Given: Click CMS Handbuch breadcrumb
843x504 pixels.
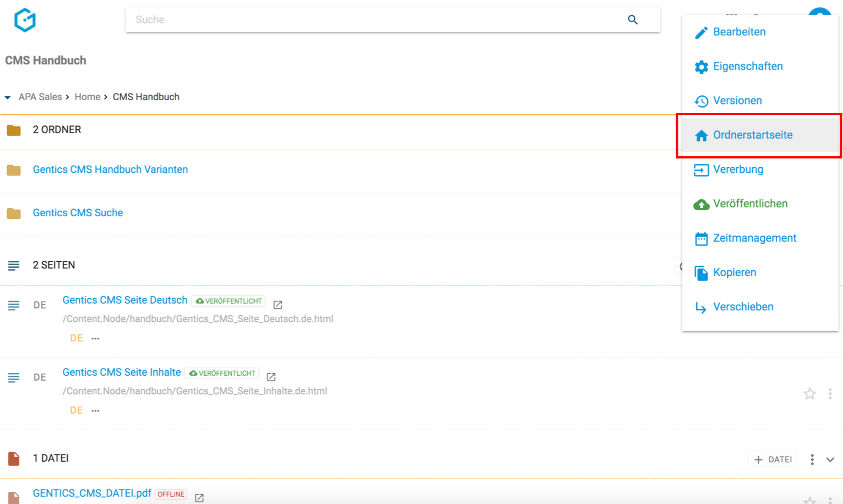Looking at the screenshot, I should click(146, 97).
